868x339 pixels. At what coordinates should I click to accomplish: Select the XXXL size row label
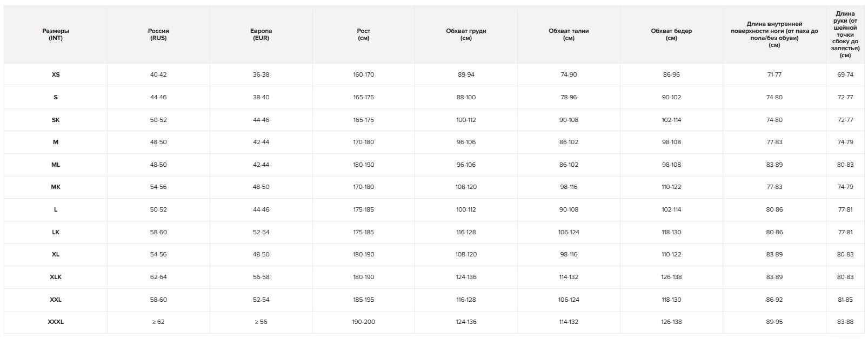coord(56,322)
